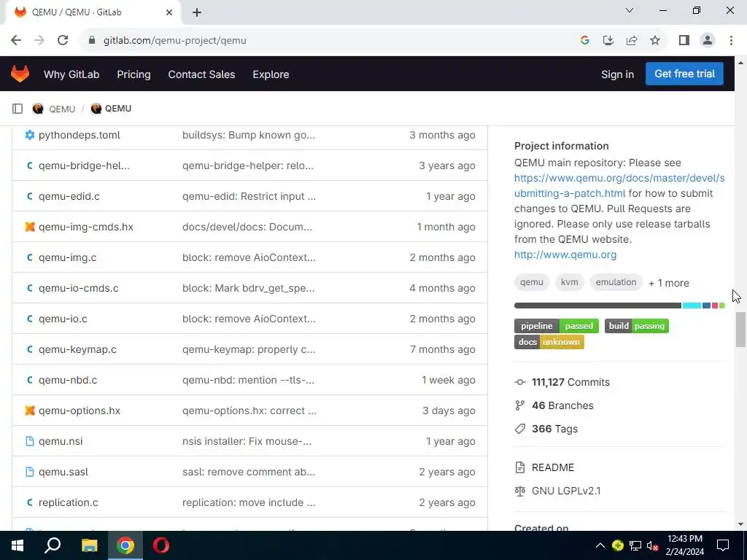Open a new browser tab with plus icon
Image resolution: width=747 pixels, height=560 pixels.
tap(197, 12)
